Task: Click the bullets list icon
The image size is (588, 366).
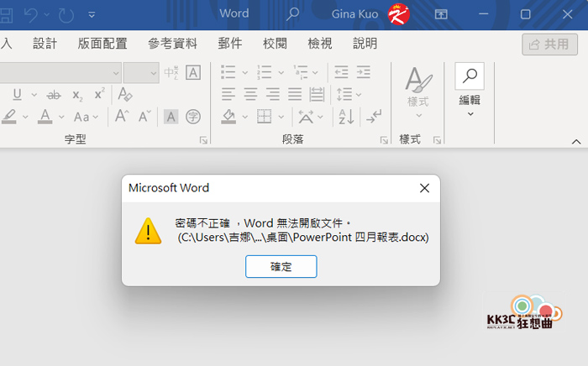Action: tap(228, 72)
